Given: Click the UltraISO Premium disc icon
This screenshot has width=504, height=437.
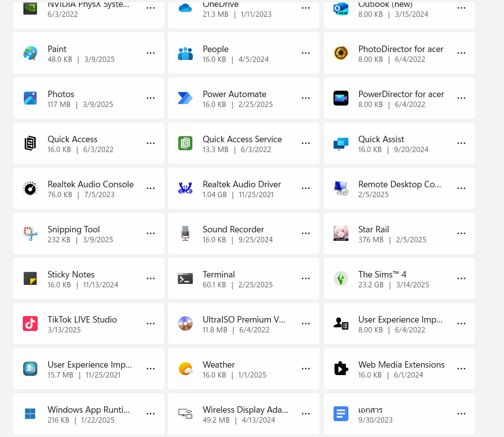Looking at the screenshot, I should tap(185, 324).
